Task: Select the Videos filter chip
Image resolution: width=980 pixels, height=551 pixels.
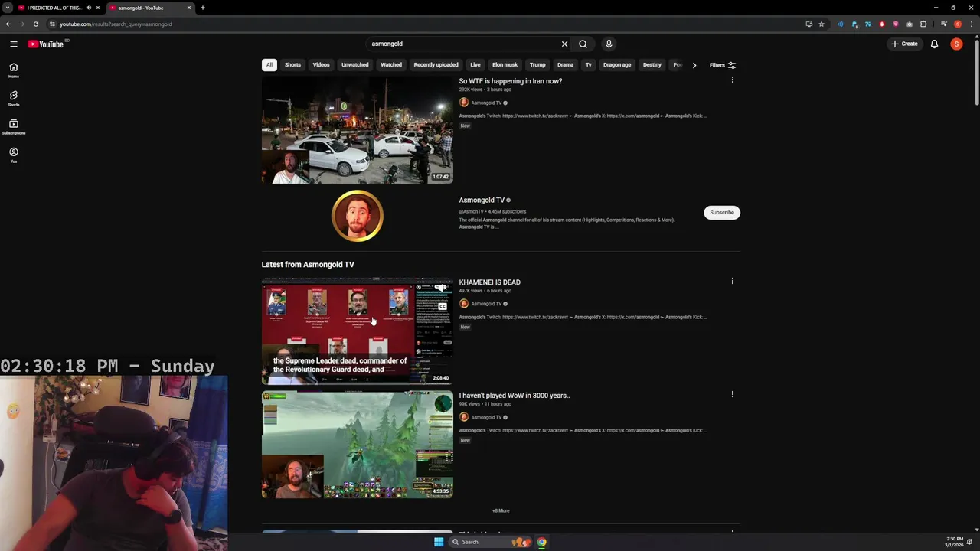Action: [321, 65]
